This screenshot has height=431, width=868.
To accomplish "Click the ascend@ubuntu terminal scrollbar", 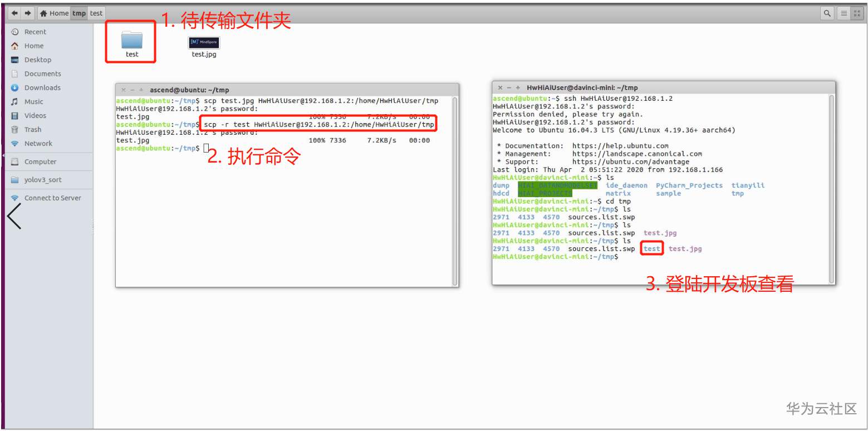I will 454,191.
